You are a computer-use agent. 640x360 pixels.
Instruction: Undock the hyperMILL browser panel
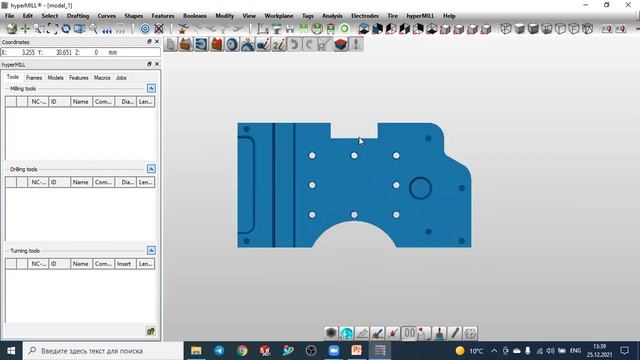pyautogui.click(x=149, y=64)
